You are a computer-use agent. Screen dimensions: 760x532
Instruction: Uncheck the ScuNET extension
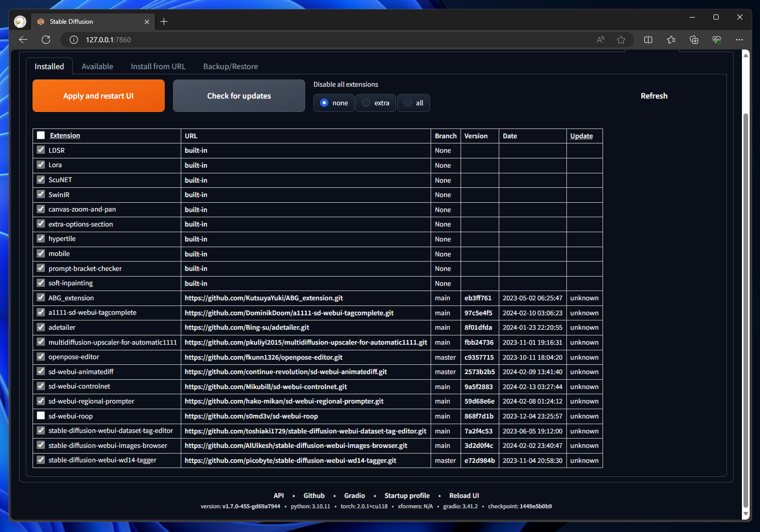click(41, 180)
